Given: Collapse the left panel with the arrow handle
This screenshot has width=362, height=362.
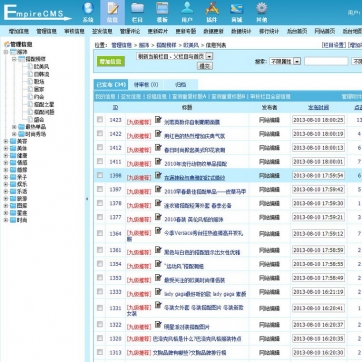Looking at the screenshot, I should (x=87, y=199).
